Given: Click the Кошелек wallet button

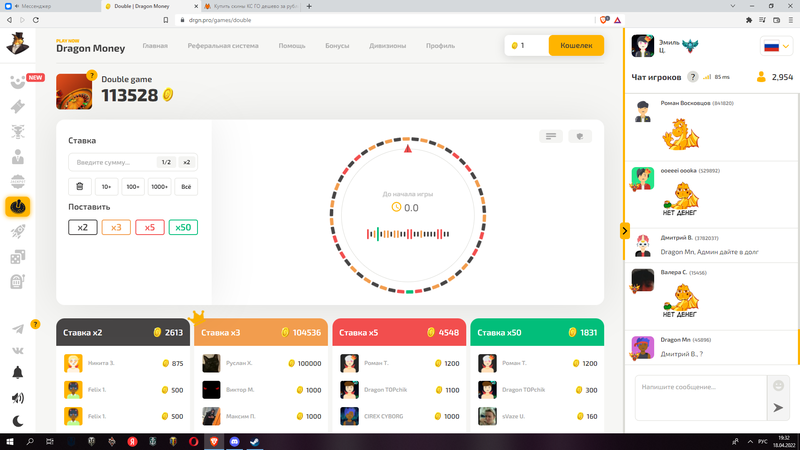Looking at the screenshot, I should tap(576, 45).
